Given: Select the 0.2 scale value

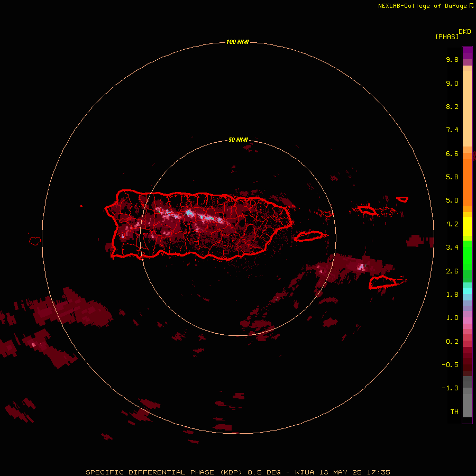Looking at the screenshot, I should [x=452, y=342].
